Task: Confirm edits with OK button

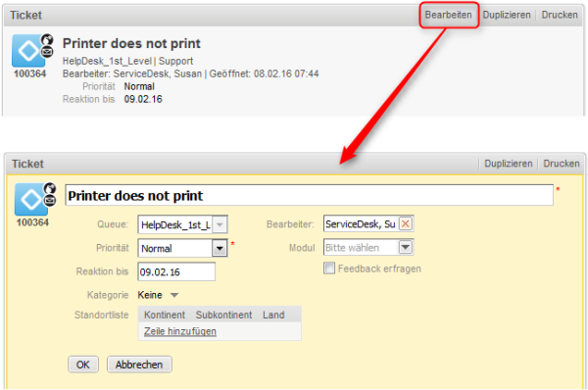Action: [83, 365]
